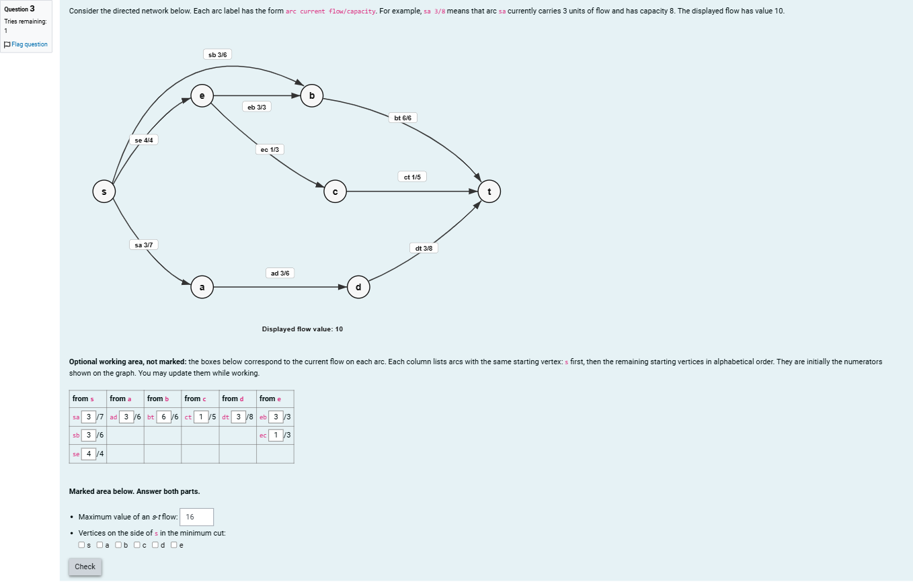Tick the checkbox for vertex b

[118, 545]
